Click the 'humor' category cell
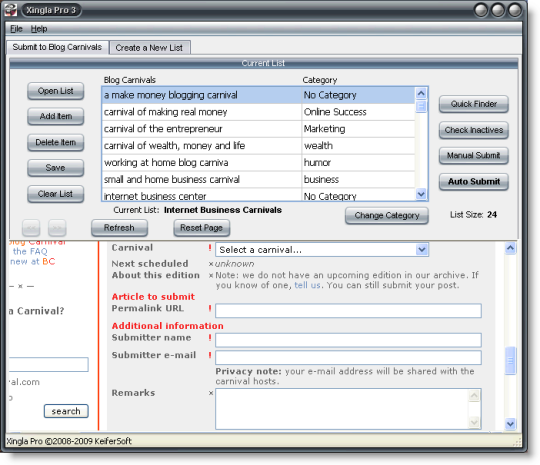 click(x=358, y=163)
